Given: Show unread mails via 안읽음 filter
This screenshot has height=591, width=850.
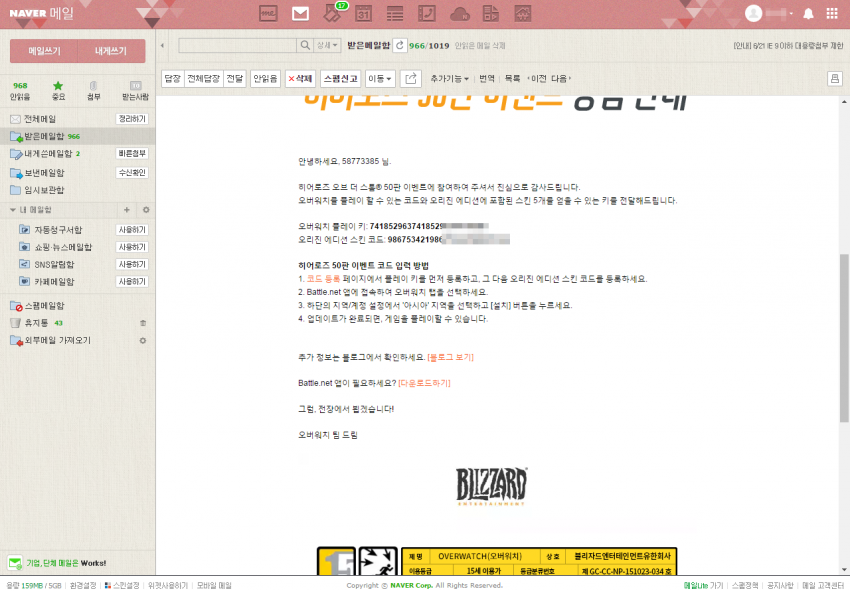Looking at the screenshot, I should pos(20,91).
